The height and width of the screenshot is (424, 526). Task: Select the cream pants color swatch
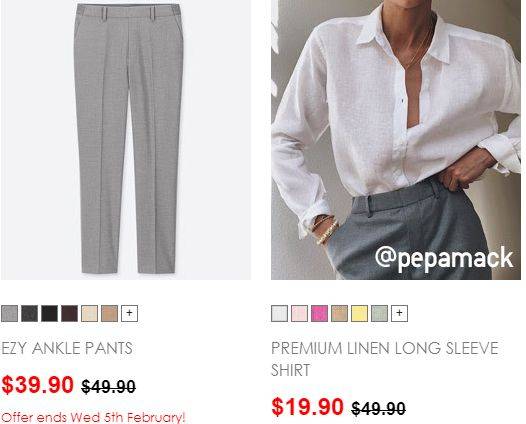pos(90,313)
